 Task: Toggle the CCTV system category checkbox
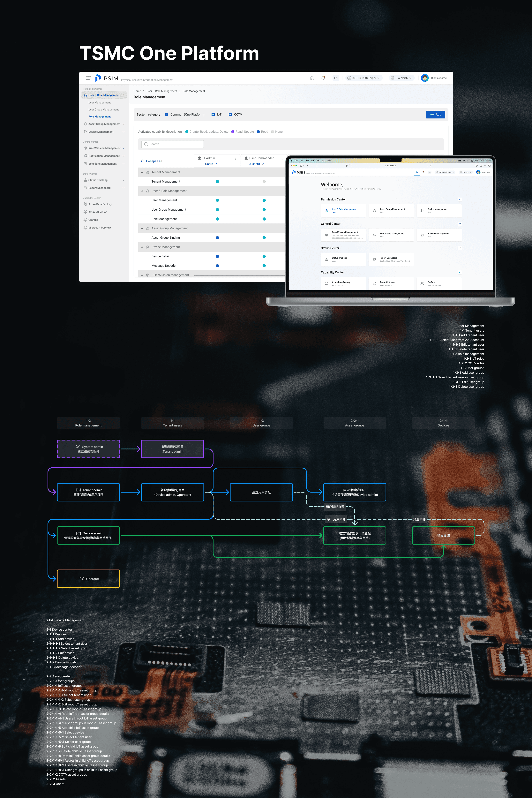pyautogui.click(x=230, y=115)
